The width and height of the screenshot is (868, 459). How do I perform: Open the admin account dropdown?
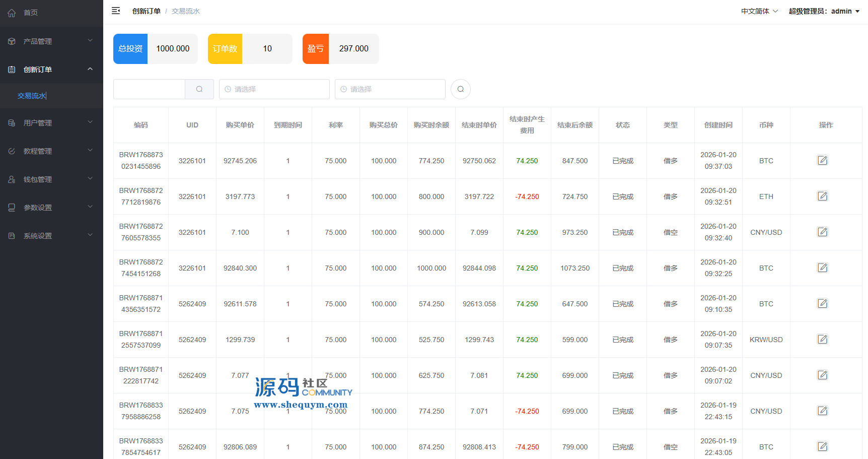pyautogui.click(x=824, y=11)
